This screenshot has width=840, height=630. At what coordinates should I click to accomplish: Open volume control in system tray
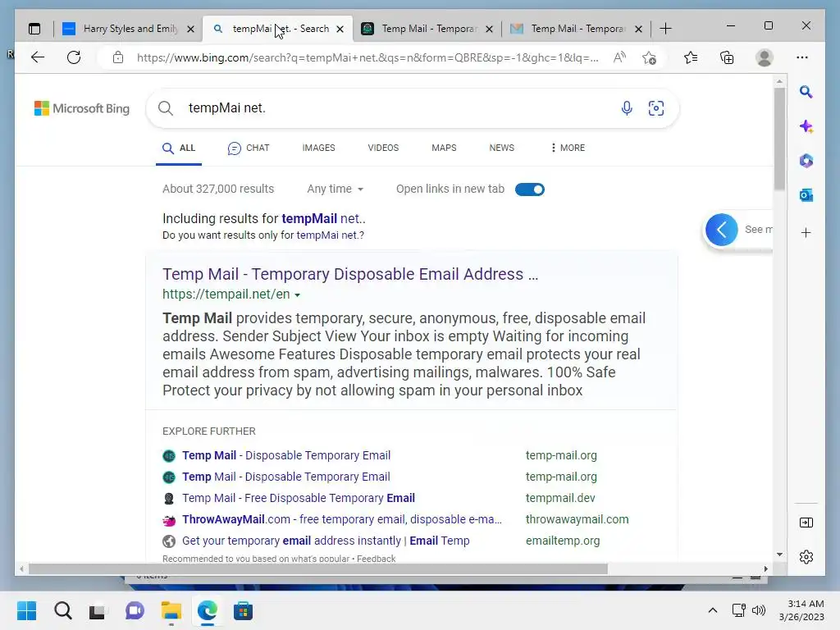pyautogui.click(x=759, y=610)
